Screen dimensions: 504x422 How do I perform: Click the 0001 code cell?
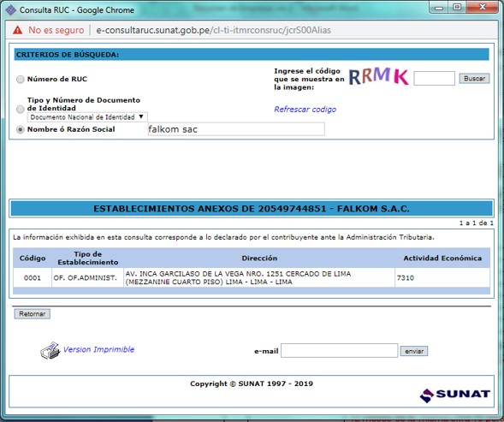coord(33,278)
